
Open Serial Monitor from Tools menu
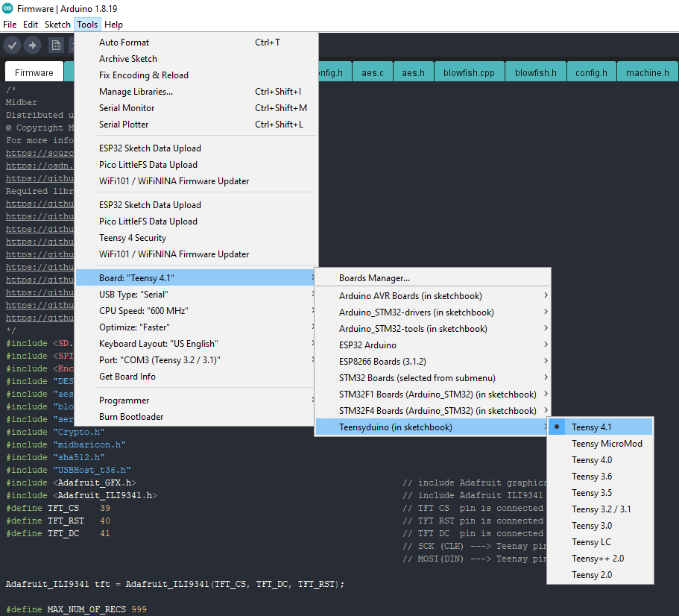[x=196, y=108]
